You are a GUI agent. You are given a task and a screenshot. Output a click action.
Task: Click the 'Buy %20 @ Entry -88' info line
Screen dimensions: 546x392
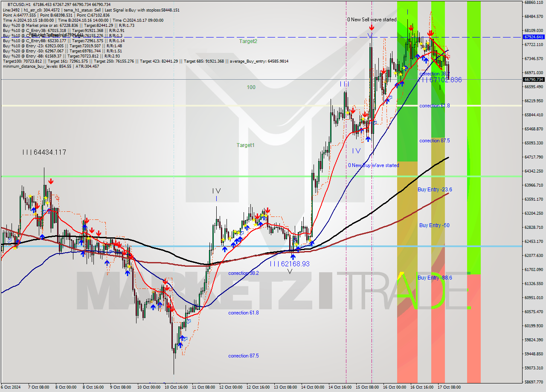pyautogui.click(x=62, y=56)
